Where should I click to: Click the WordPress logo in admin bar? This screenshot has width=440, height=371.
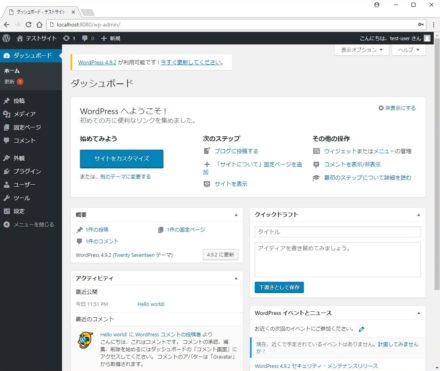pyautogui.click(x=6, y=38)
